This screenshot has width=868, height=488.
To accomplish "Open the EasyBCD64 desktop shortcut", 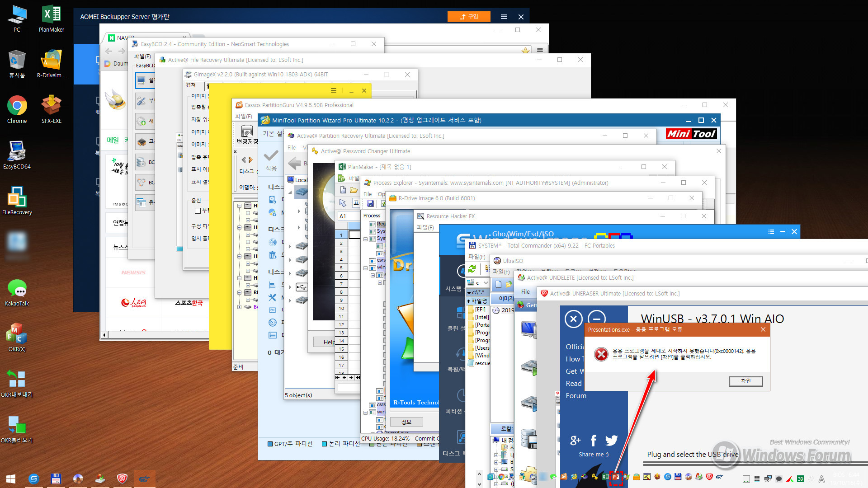I will pyautogui.click(x=17, y=155).
